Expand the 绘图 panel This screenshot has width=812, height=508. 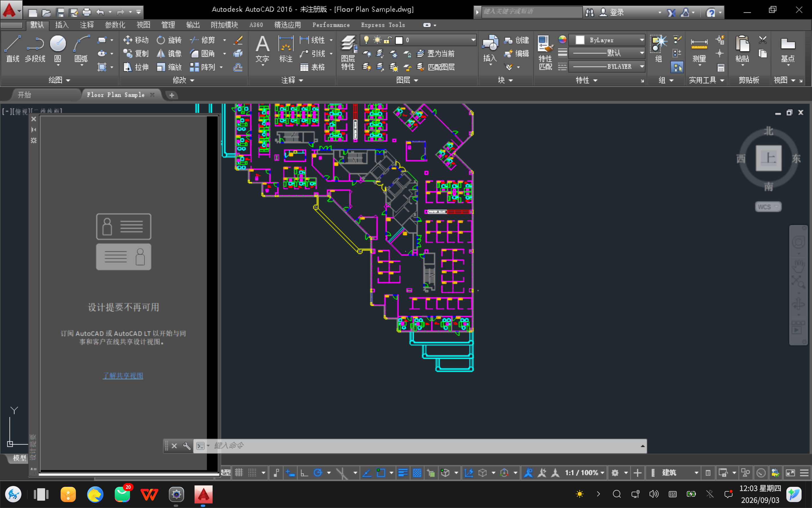59,80
